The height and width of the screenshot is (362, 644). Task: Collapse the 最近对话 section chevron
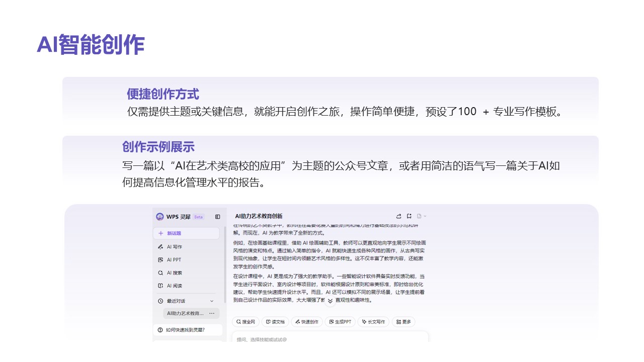(212, 301)
